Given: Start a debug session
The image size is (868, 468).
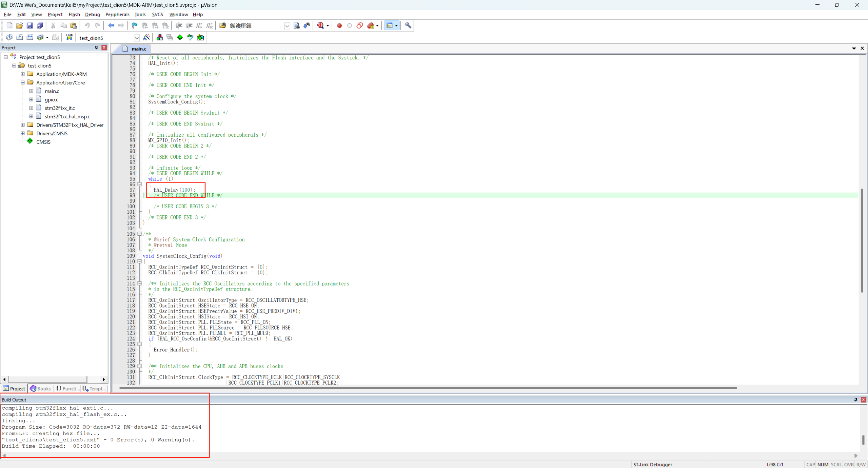Looking at the screenshot, I should tap(320, 25).
